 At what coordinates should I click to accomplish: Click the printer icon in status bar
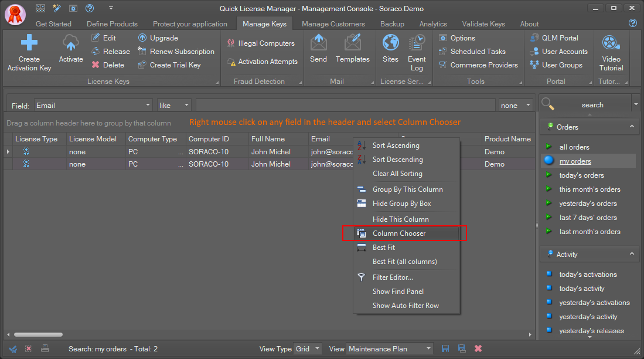coord(45,348)
